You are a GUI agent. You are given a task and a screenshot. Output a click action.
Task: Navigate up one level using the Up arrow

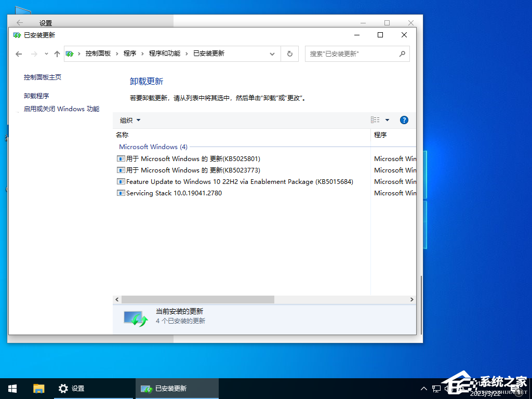pos(57,54)
